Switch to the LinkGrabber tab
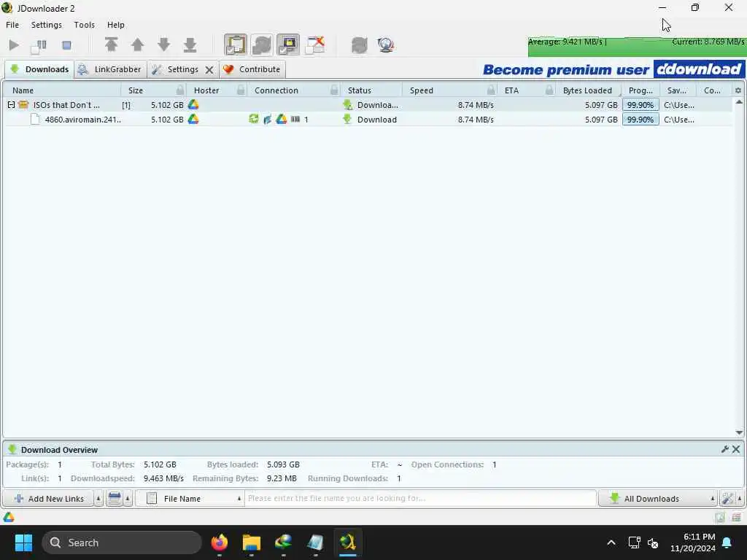Screen dimensions: 747x560 click(x=110, y=69)
